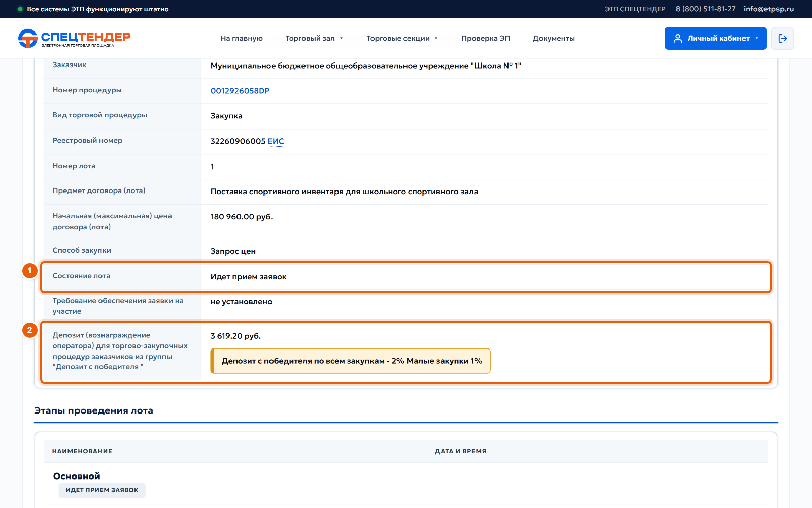Click the Запрос цен value

[233, 251]
